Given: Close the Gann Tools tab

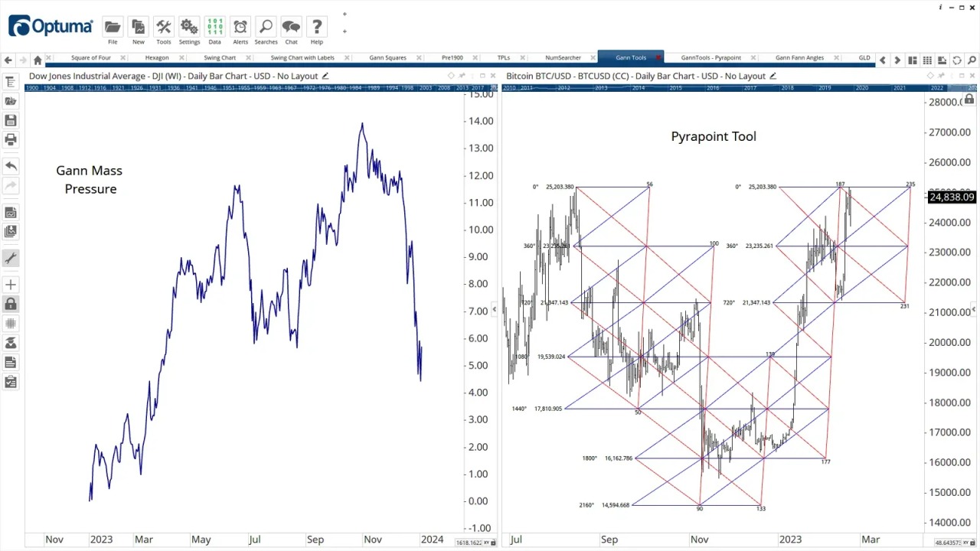Looking at the screenshot, I should click(658, 58).
